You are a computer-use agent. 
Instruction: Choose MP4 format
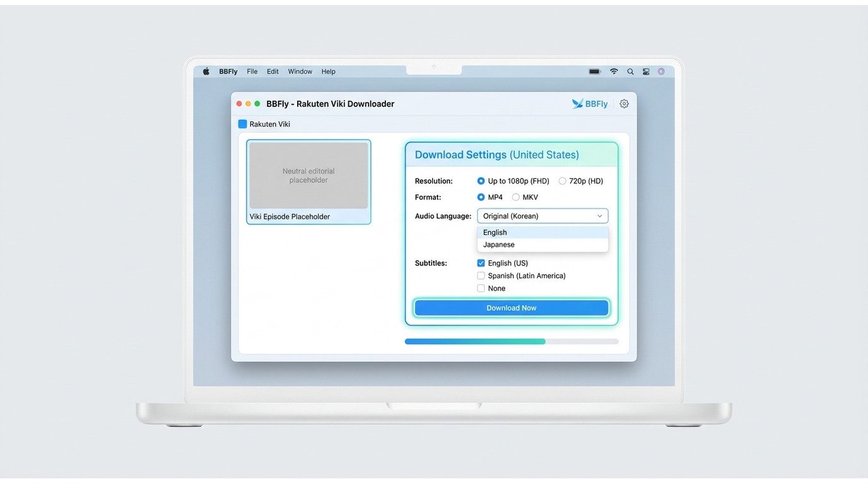pyautogui.click(x=481, y=197)
